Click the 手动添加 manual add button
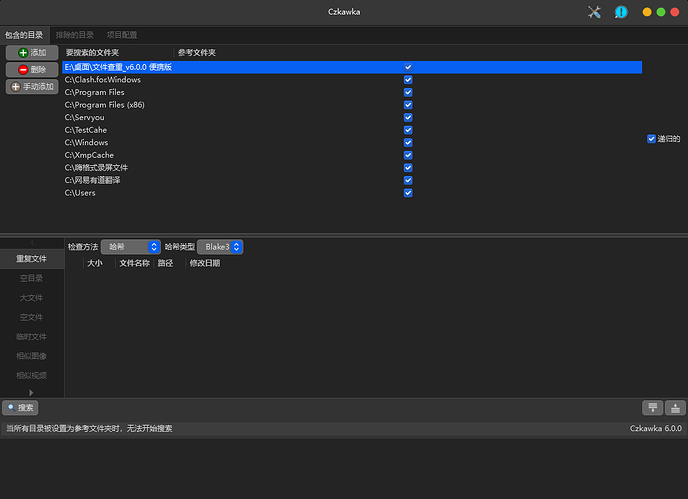688x499 pixels. (32, 87)
